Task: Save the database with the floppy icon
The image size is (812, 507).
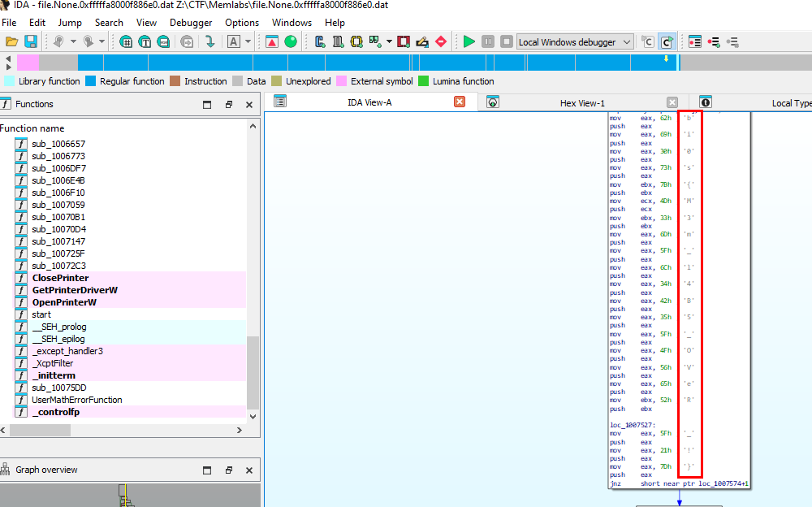Action: [x=31, y=41]
